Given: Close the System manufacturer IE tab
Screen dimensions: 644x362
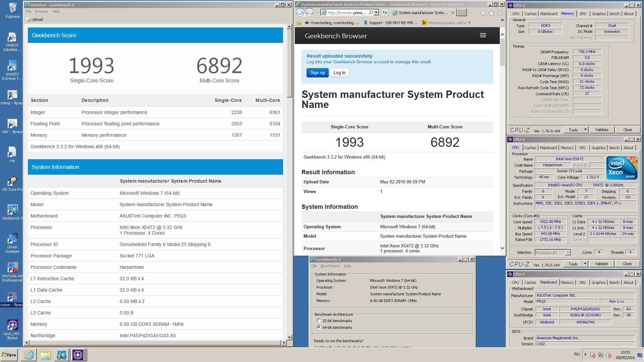Looking at the screenshot, I should pyautogui.click(x=452, y=13).
